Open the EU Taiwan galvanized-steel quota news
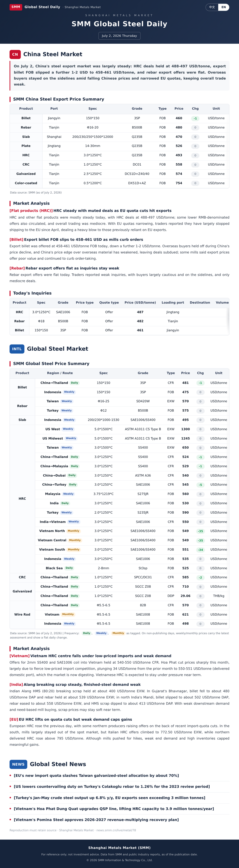This screenshot has height=868, width=239. [96, 776]
